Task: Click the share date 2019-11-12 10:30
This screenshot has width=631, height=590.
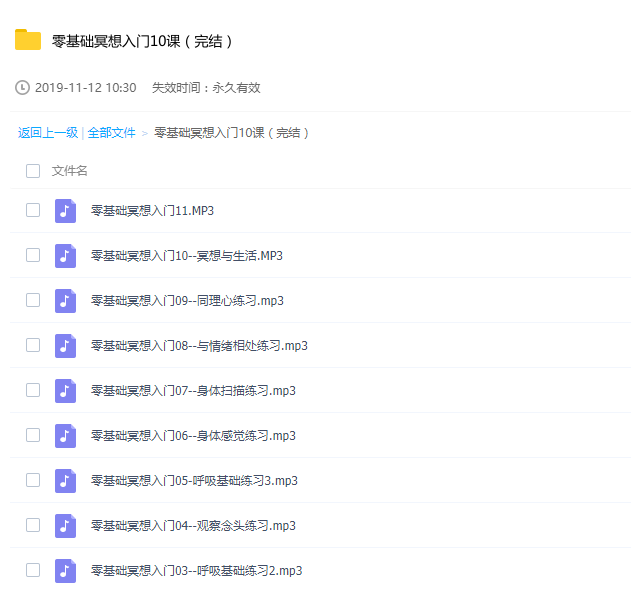Action: [x=86, y=88]
